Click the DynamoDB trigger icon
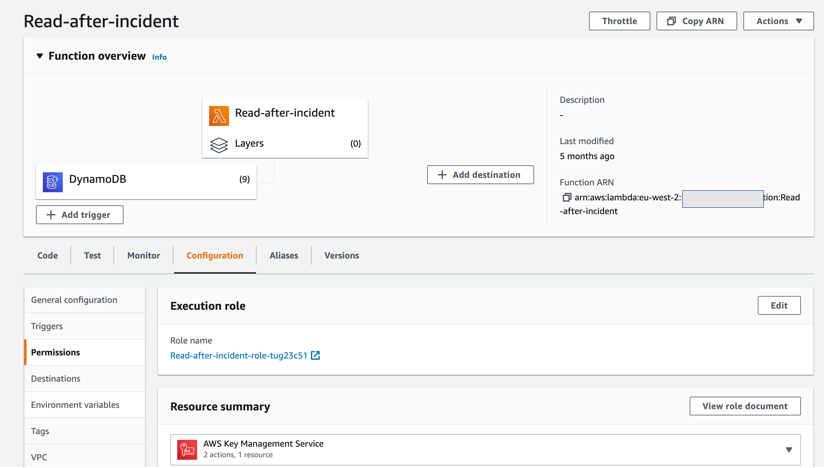Screen dimensions: 824x468 point(53,182)
